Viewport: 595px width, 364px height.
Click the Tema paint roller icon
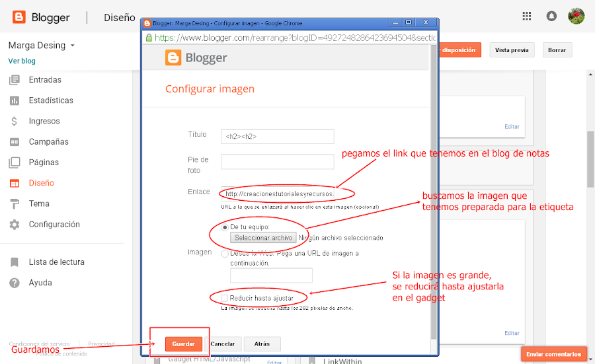tap(15, 203)
